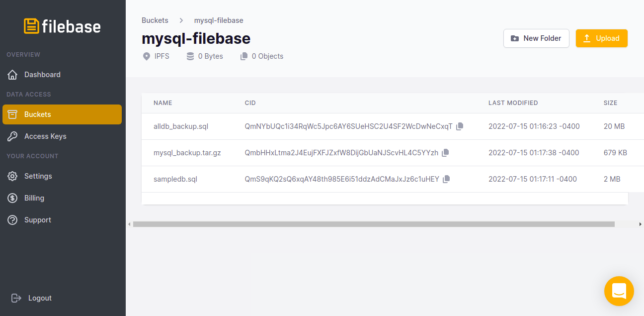Click the mysql-filebase page heading
The image size is (644, 316).
(x=196, y=38)
